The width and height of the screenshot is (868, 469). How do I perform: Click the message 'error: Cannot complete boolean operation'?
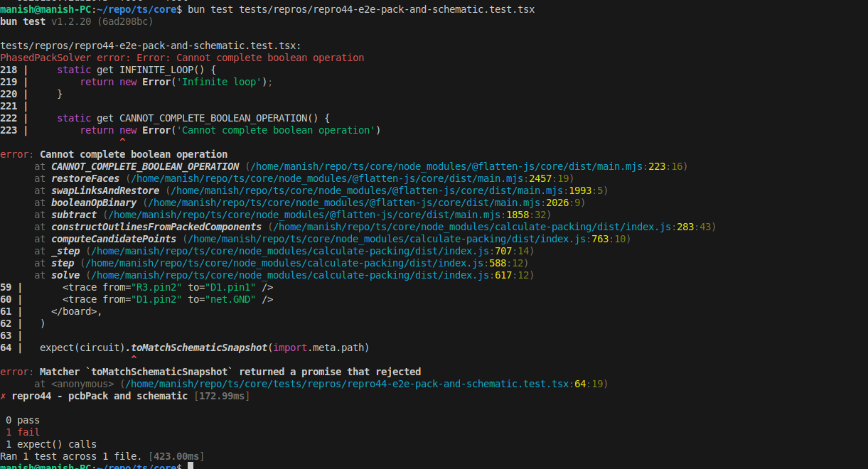coord(114,154)
